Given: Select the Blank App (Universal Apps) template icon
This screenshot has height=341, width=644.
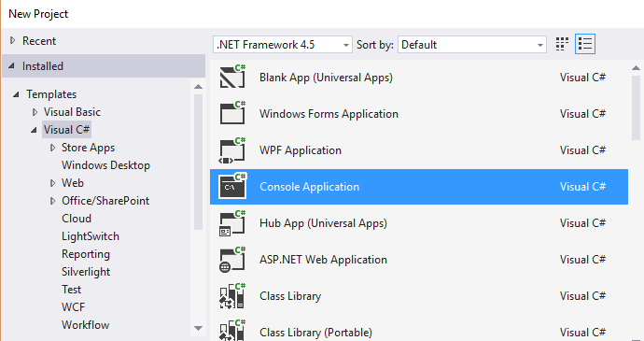Looking at the screenshot, I should point(232,76).
